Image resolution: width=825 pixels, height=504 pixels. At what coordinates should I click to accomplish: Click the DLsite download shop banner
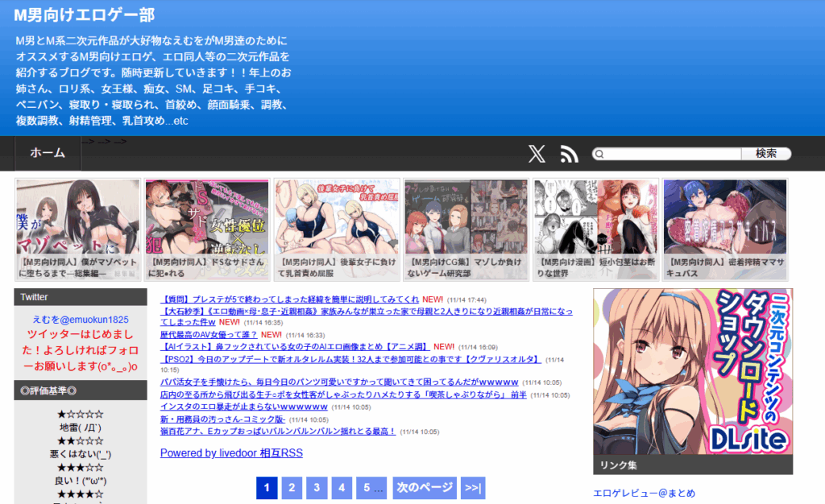pos(693,372)
